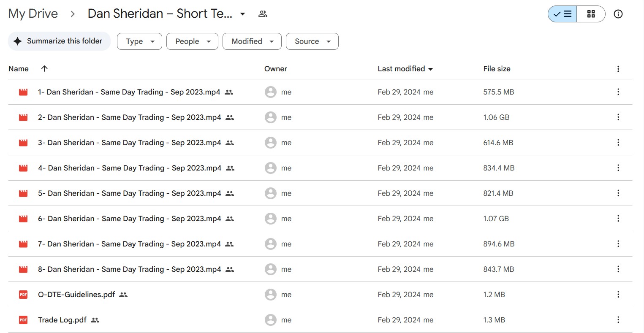Click Summarize this folder button
This screenshot has height=333, width=644.
(x=59, y=41)
